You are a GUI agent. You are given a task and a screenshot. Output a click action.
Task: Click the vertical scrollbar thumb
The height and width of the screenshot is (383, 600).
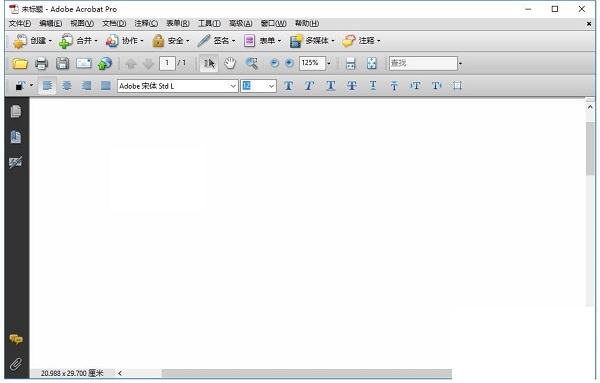click(590, 148)
